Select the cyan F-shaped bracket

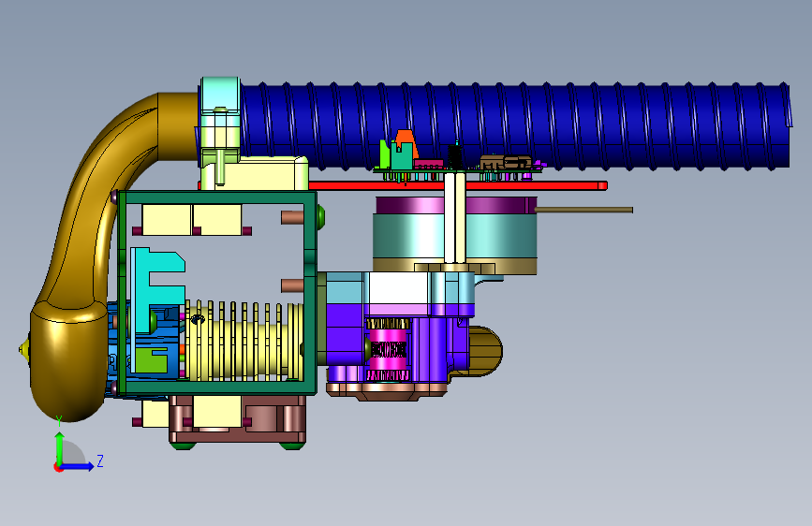pos(157,291)
